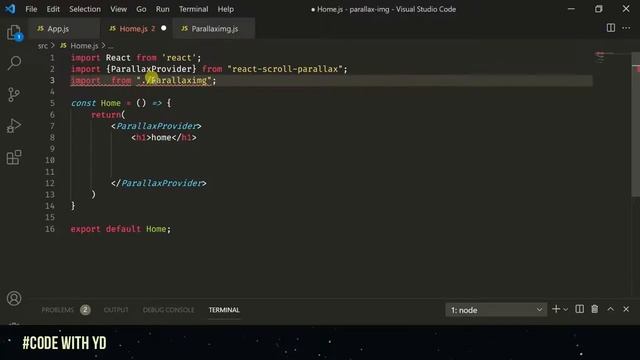The height and width of the screenshot is (360, 640).
Task: Open the Extensions view
Action: [x=14, y=157]
